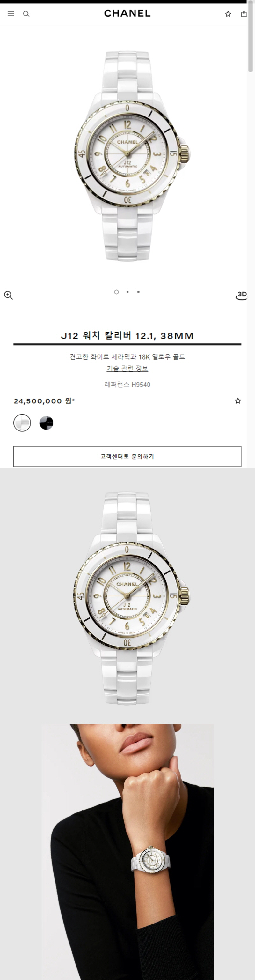
Task: Select third carousel dot indicator
Action: point(138,292)
